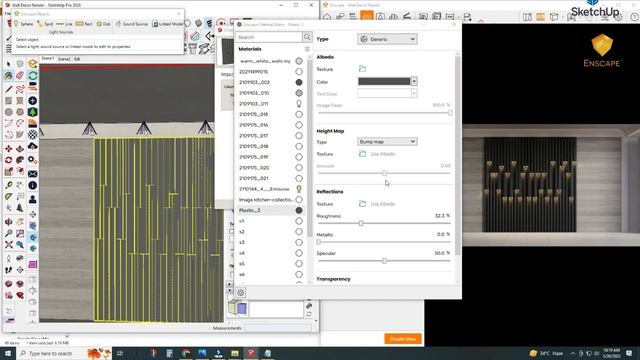Focus the material Search field
The width and height of the screenshot is (640, 360).
[x=269, y=37]
